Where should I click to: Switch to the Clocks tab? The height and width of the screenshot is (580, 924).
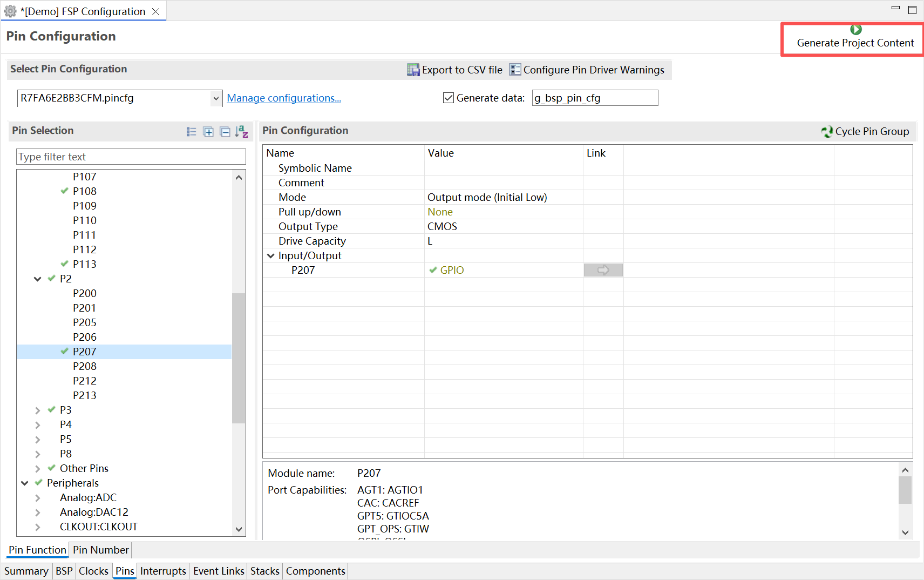pos(93,571)
